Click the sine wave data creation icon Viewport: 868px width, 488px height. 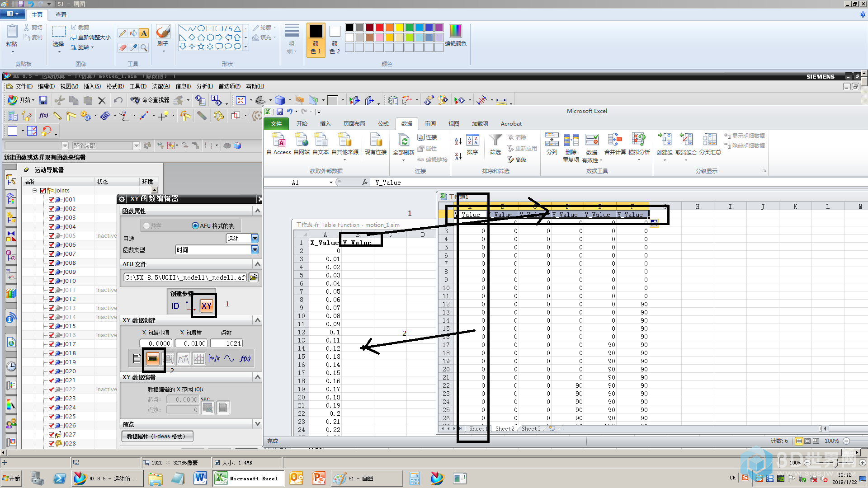point(229,358)
